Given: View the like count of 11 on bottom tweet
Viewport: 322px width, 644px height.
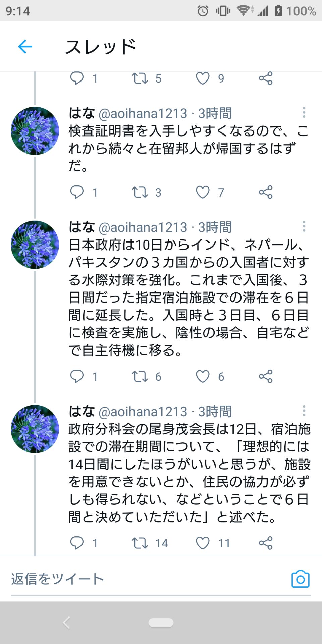Looking at the screenshot, I should (x=224, y=542).
